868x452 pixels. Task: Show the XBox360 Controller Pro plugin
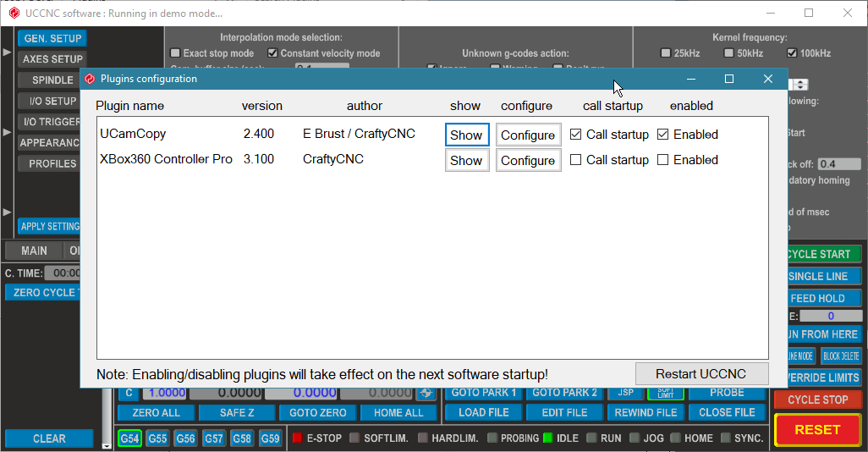[x=467, y=161]
